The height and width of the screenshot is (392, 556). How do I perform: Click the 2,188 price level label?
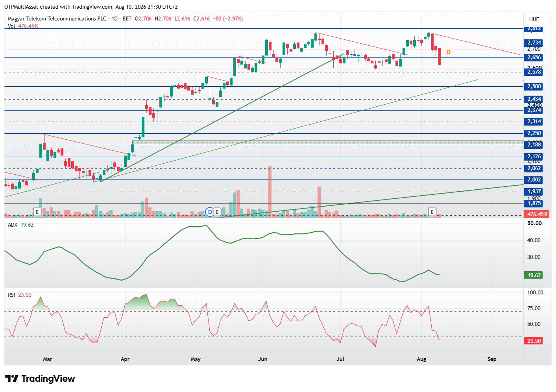click(534, 145)
